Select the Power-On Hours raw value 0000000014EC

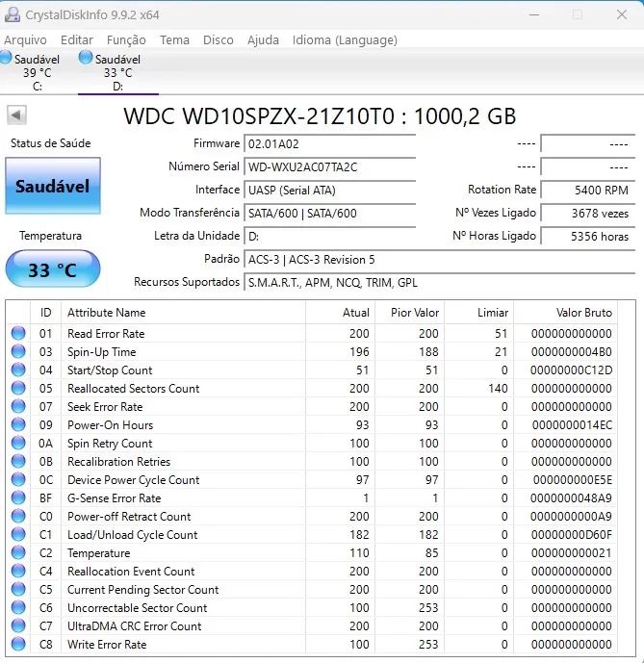coord(572,425)
